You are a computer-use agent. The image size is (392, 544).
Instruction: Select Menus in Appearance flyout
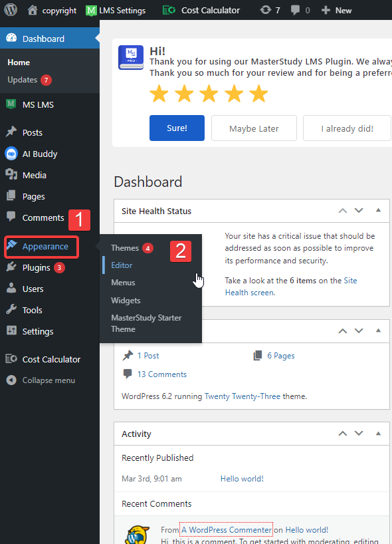pyautogui.click(x=123, y=283)
